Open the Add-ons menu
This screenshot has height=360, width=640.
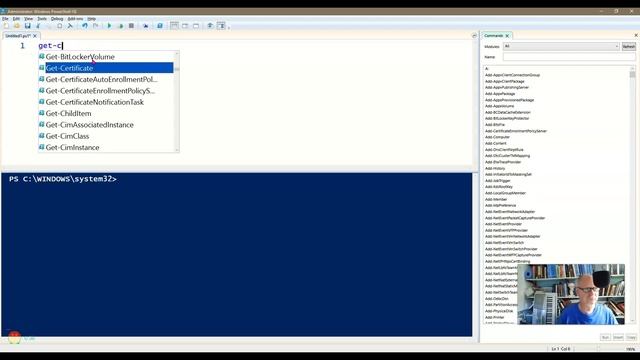coord(75,19)
